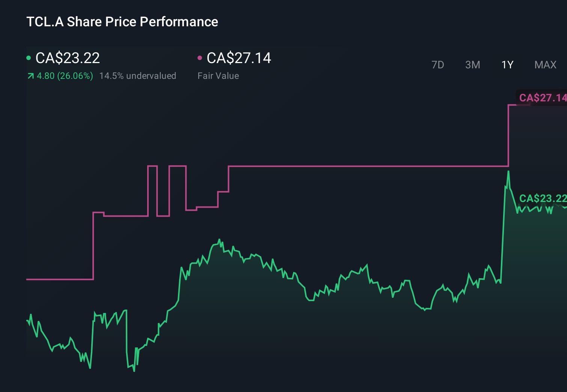Toggle the Fair Value series visibility

click(239, 58)
